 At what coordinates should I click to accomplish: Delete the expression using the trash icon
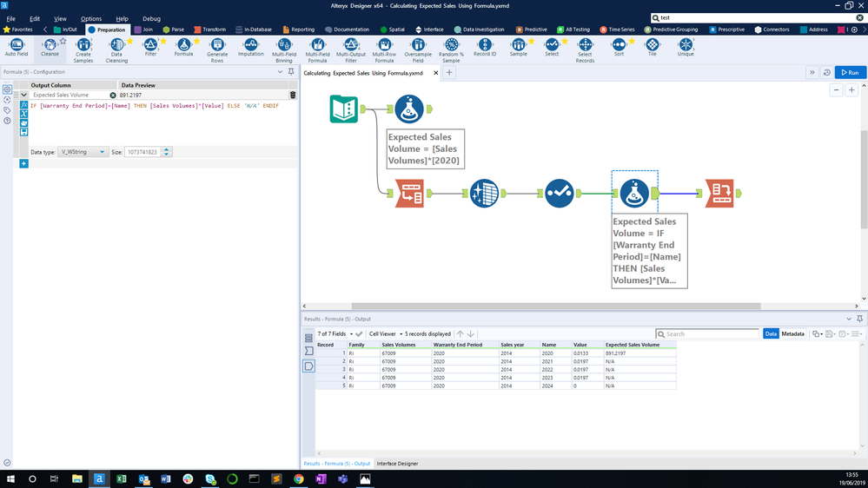click(293, 95)
